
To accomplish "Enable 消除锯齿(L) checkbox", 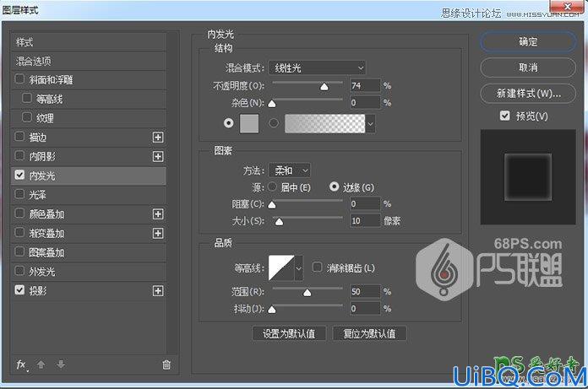I will click(x=318, y=267).
